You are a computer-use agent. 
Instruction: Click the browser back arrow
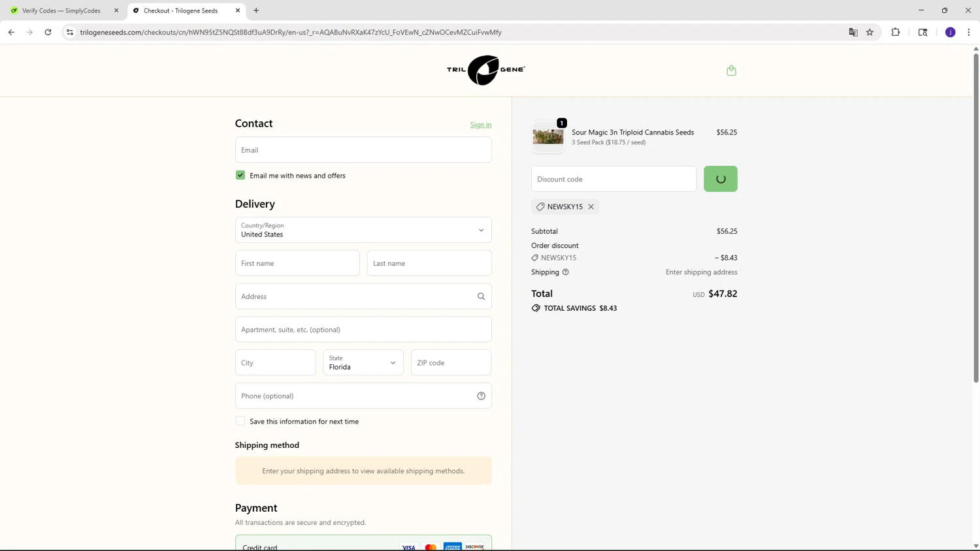tap(11, 32)
